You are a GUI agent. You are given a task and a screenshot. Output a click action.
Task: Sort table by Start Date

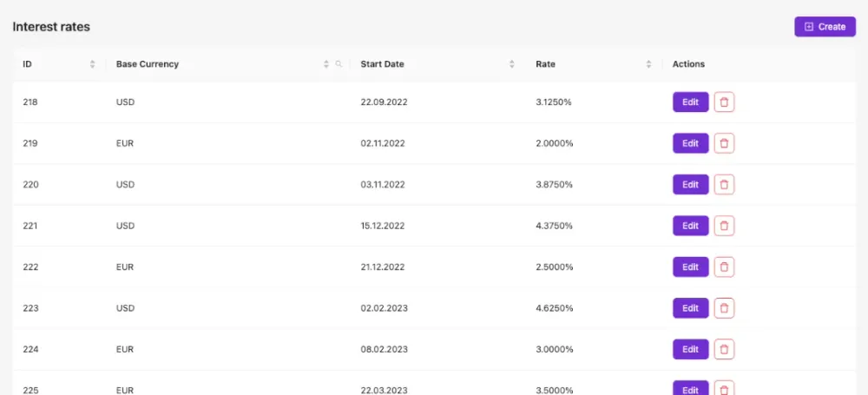tap(512, 64)
